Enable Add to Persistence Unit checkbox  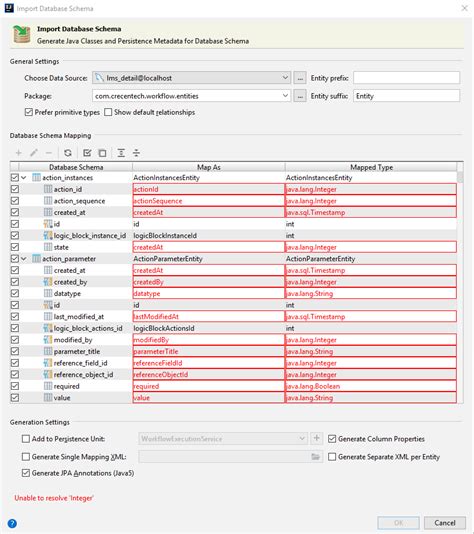point(26,439)
